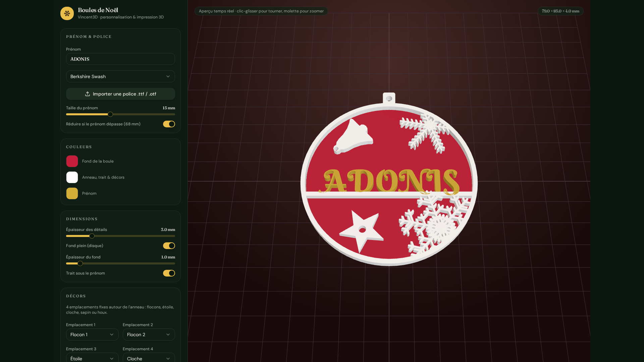Click the 1.0 mm fond thickness value
Image resolution: width=644 pixels, height=362 pixels.
[168, 257]
